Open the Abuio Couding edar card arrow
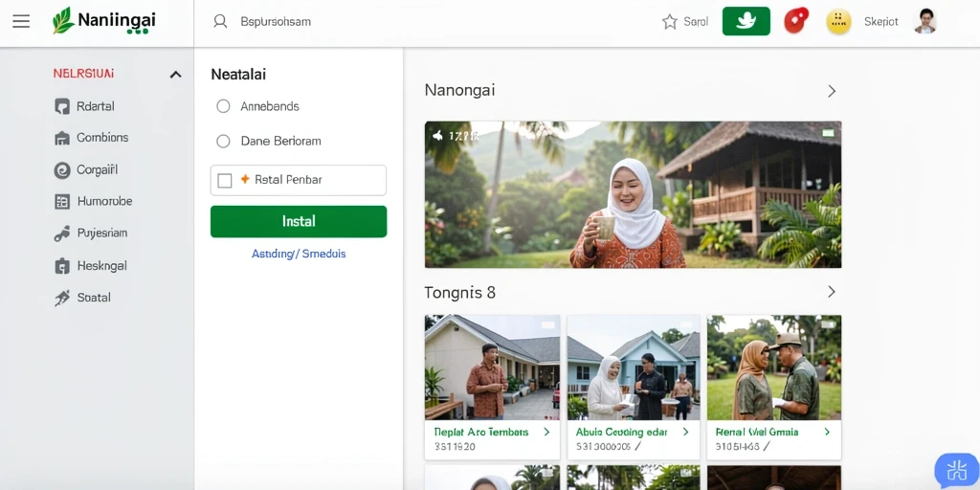The height and width of the screenshot is (490, 980). [x=685, y=432]
